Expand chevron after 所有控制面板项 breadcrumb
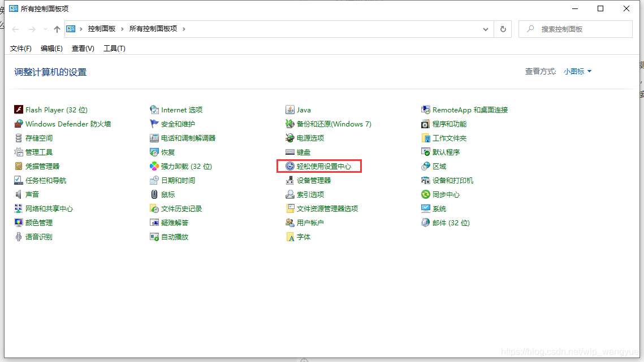This screenshot has width=644, height=362. pyautogui.click(x=184, y=29)
